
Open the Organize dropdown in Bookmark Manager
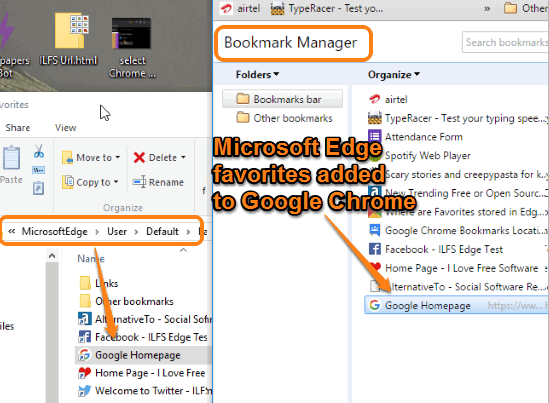click(x=394, y=75)
